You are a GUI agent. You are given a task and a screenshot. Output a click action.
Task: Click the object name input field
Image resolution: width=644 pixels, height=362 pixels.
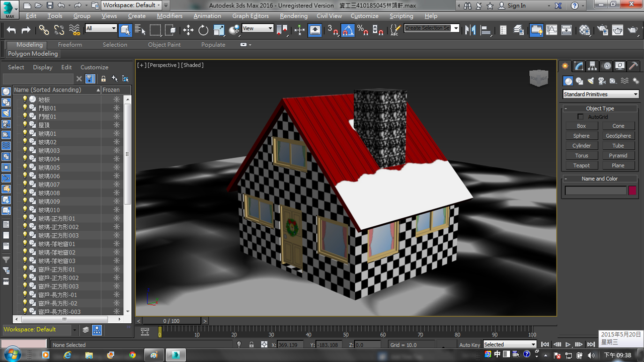pyautogui.click(x=596, y=191)
